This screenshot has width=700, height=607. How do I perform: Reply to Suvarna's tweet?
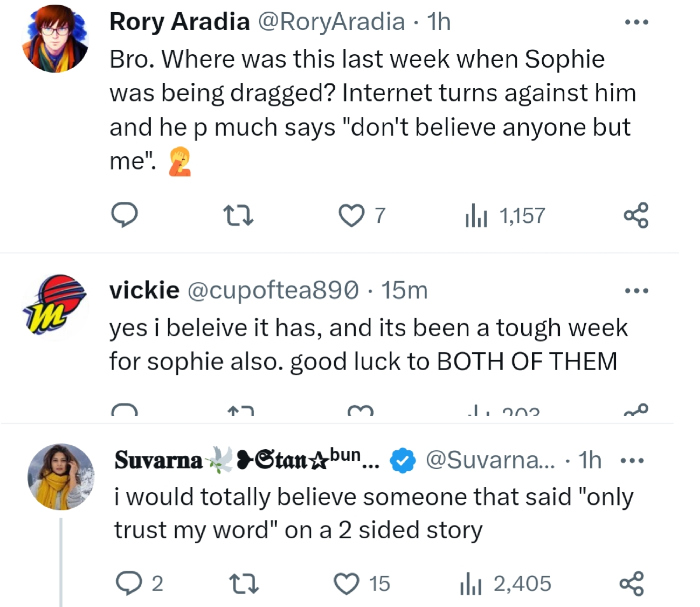pos(128,583)
